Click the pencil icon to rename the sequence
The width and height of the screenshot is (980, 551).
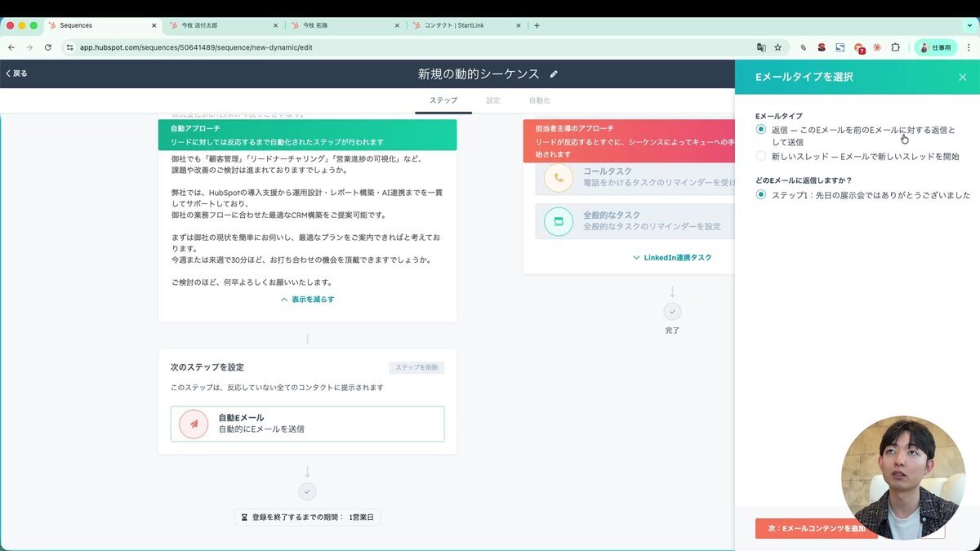[554, 73]
